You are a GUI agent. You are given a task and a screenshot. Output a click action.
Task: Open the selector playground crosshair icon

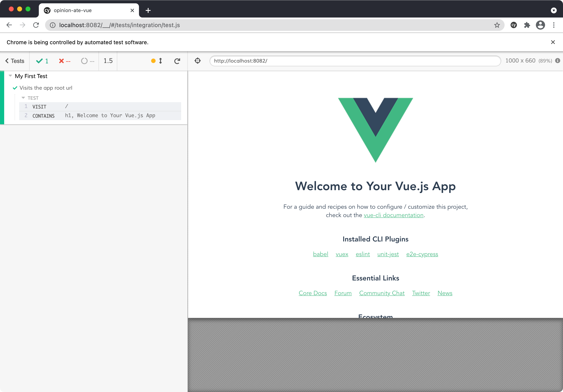(x=198, y=60)
